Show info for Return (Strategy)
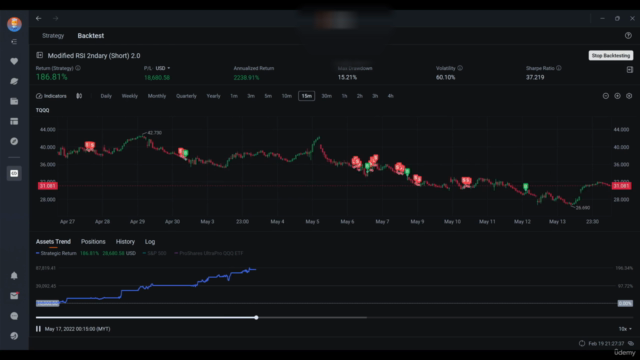 point(78,68)
